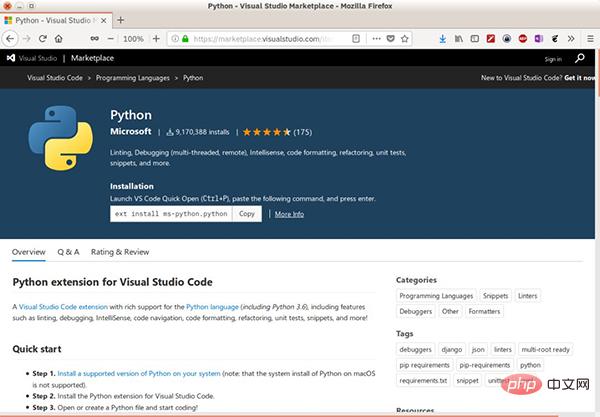Click the OneNote clipper extension icon

tap(539, 39)
